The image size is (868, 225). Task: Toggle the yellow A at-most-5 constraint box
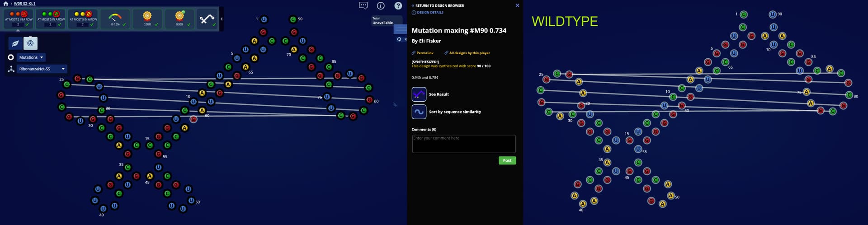83,19
